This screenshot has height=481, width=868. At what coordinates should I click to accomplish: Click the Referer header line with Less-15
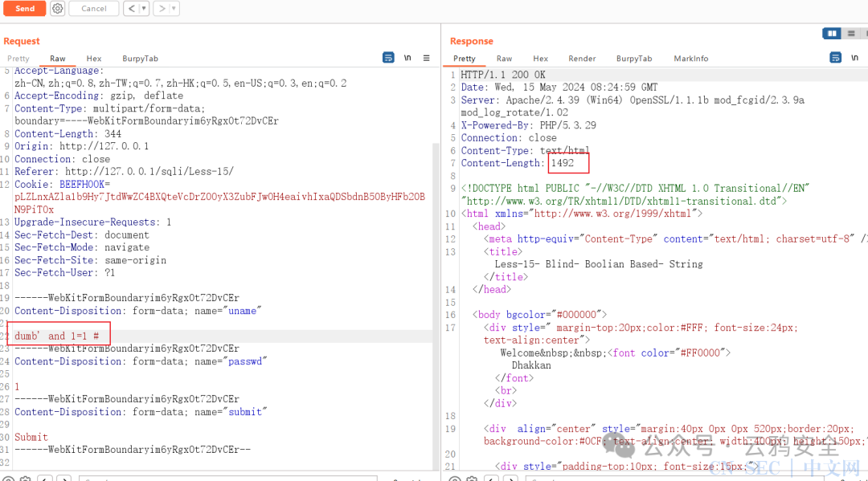pos(124,171)
